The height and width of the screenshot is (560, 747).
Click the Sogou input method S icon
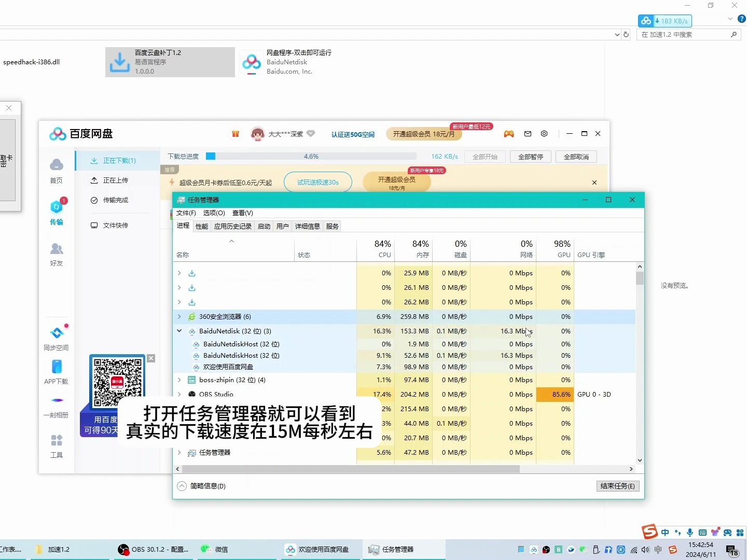(649, 531)
